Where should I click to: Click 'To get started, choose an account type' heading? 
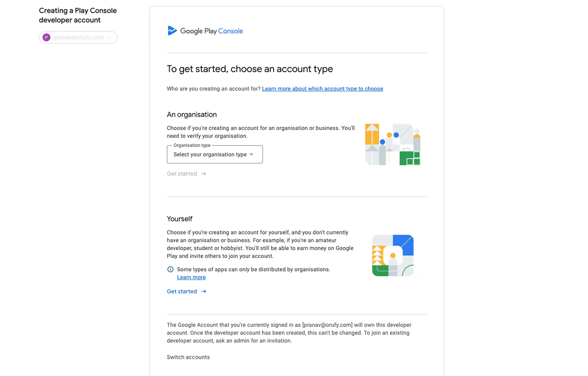coord(250,69)
